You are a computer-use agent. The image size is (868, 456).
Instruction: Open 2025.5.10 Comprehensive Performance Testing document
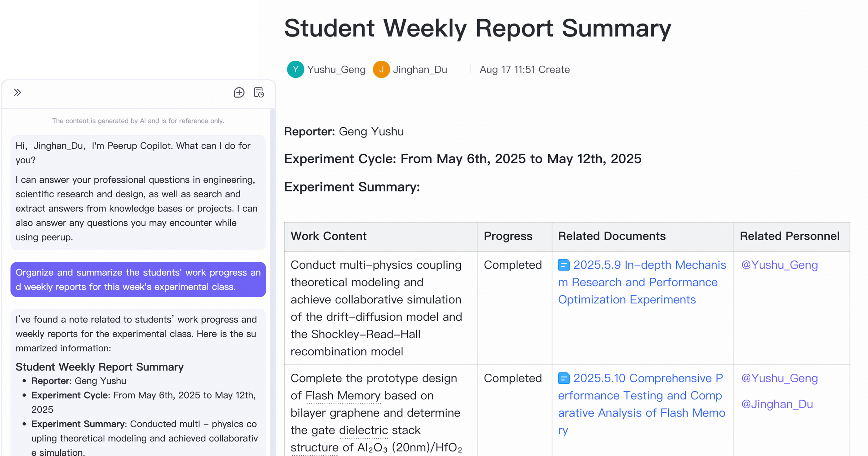click(642, 404)
